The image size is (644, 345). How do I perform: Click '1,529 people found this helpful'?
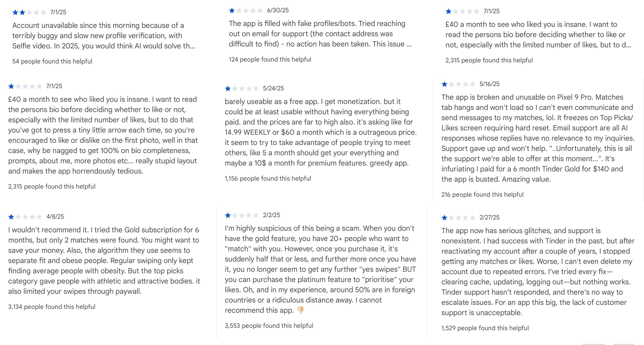pyautogui.click(x=485, y=328)
